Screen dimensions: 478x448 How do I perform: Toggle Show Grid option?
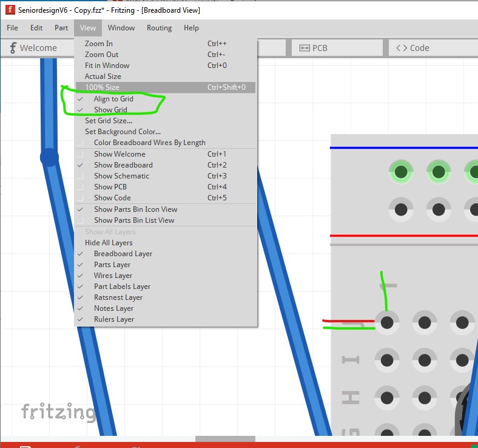point(166,110)
